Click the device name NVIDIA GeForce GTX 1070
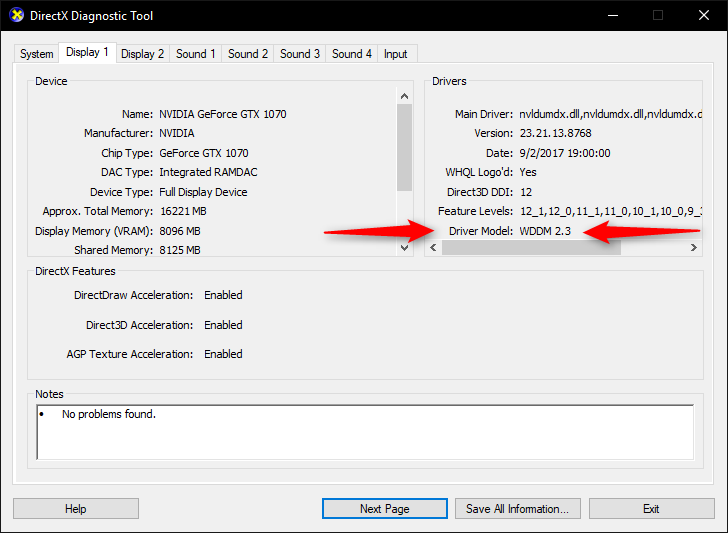 223,114
